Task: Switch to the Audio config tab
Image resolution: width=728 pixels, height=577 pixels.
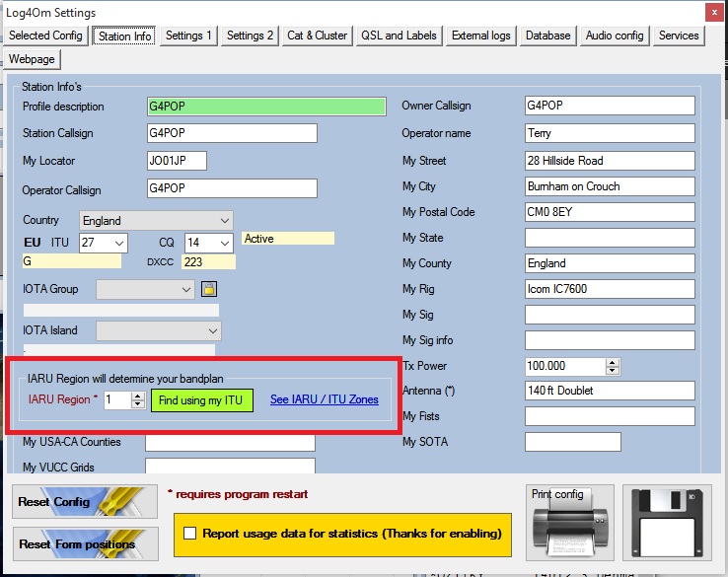Action: (x=615, y=36)
